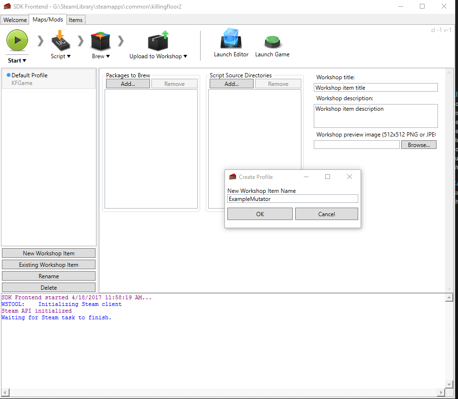Click the green Start play icon

click(17, 40)
